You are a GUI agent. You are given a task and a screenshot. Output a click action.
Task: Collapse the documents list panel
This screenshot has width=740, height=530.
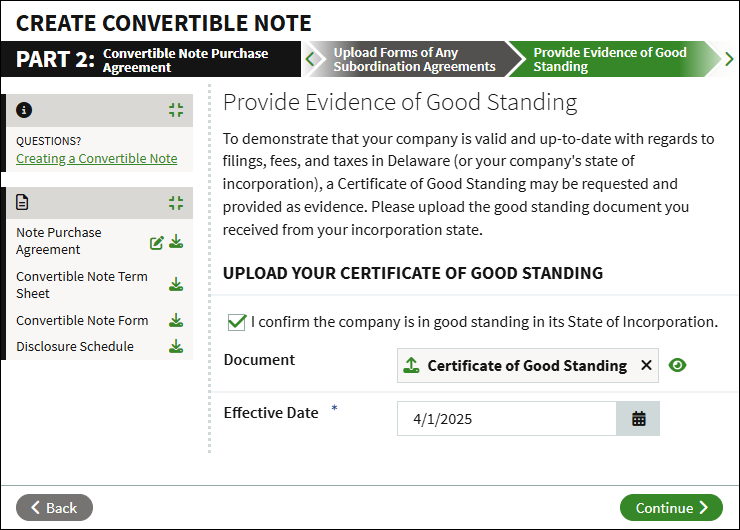[176, 203]
